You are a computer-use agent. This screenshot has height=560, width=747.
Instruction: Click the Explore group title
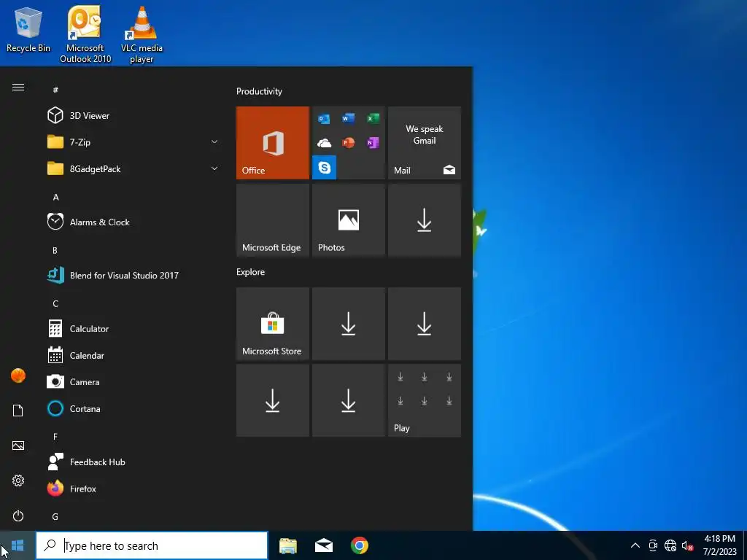point(251,272)
